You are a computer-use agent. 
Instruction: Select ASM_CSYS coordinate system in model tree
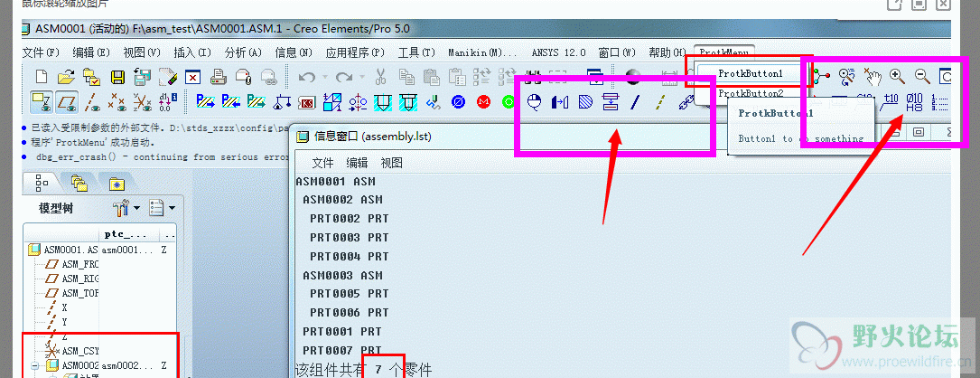click(73, 351)
